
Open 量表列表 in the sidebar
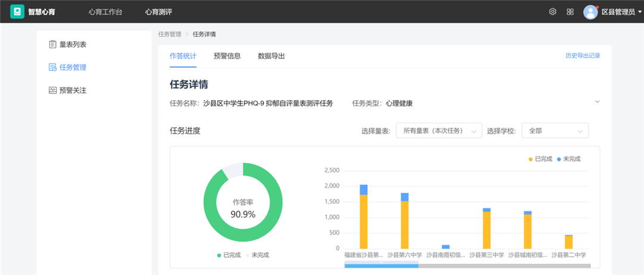(x=73, y=45)
